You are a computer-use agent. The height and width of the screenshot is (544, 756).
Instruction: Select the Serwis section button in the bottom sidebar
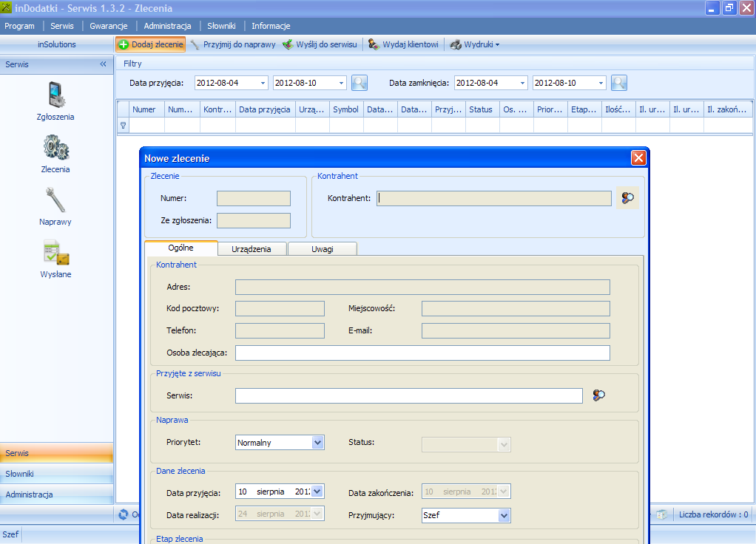56,453
